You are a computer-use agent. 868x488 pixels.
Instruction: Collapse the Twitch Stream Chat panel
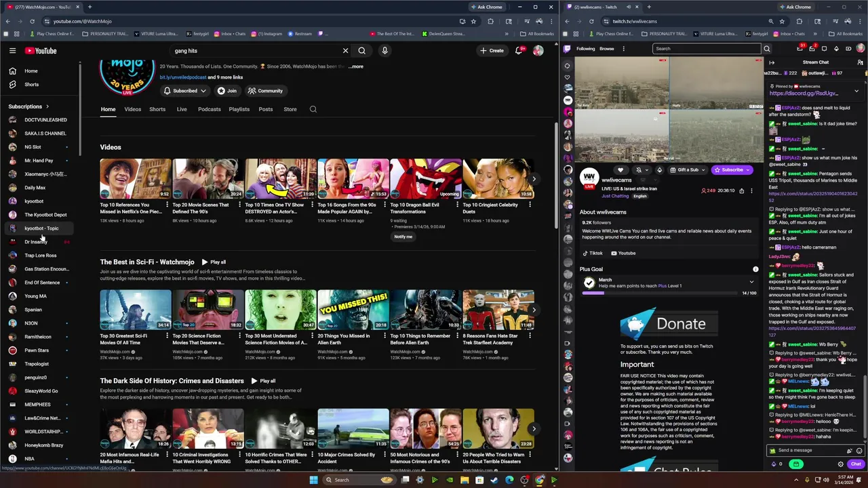772,62
